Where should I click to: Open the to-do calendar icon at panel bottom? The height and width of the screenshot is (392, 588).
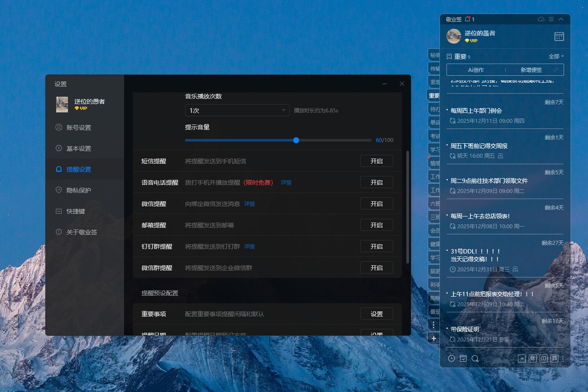463,358
